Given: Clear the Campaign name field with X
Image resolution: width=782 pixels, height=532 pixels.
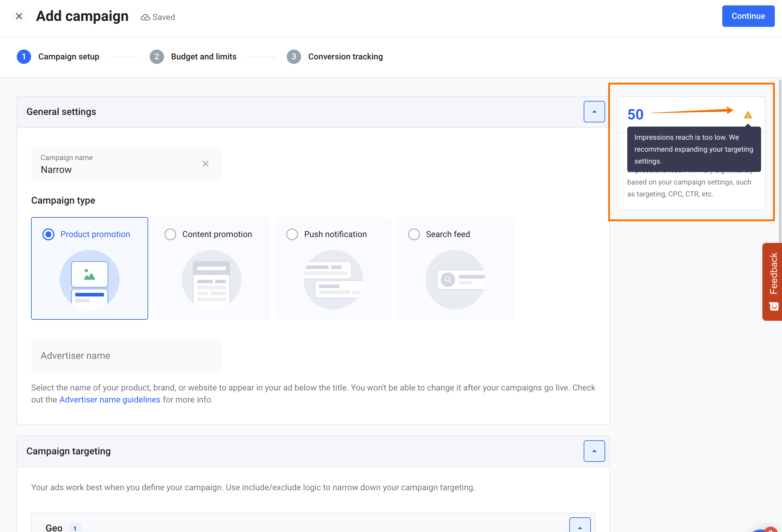Looking at the screenshot, I should (205, 163).
